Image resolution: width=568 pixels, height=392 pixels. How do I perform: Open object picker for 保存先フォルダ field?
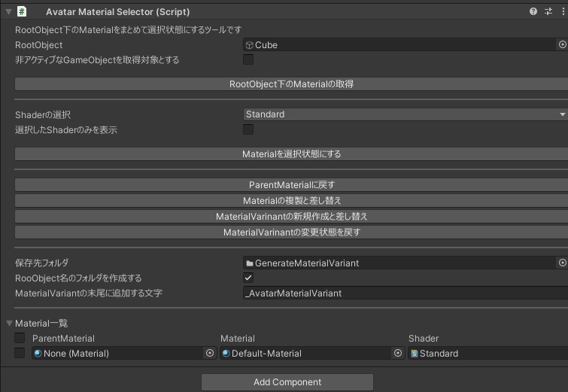pos(562,263)
